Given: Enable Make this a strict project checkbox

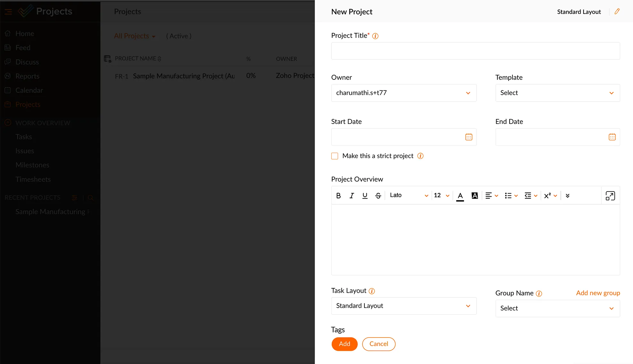Looking at the screenshot, I should click(x=335, y=156).
